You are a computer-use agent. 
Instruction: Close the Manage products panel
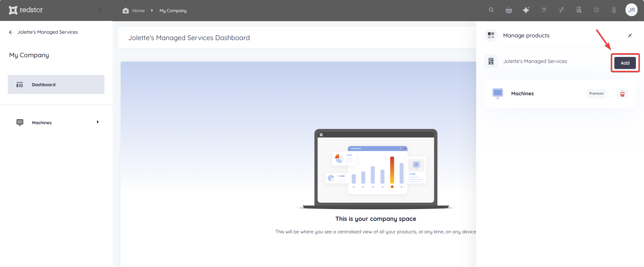630,35
